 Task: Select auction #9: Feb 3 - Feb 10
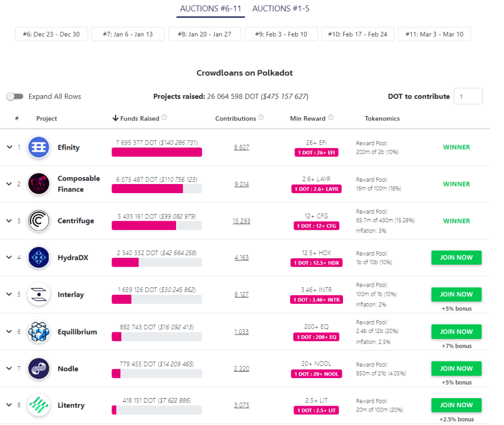[281, 34]
